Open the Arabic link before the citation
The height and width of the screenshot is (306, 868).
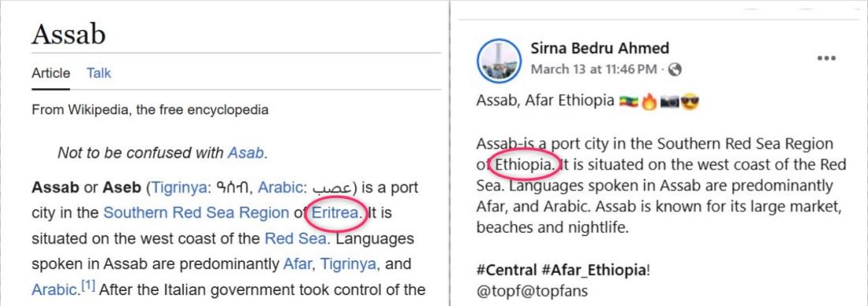(53, 289)
